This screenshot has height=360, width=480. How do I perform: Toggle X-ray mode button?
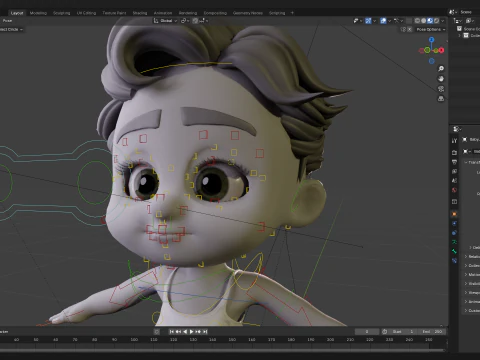tap(409, 21)
